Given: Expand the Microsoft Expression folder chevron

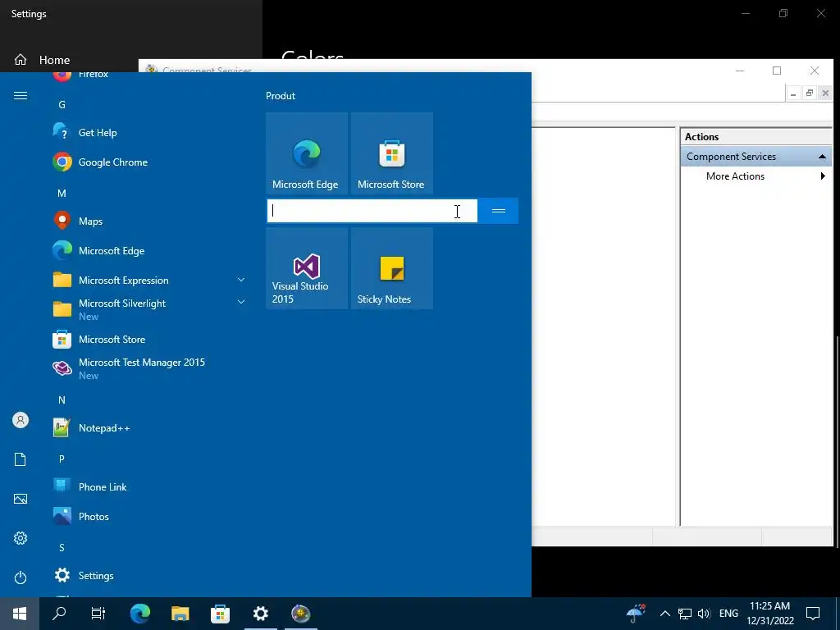Looking at the screenshot, I should pyautogui.click(x=241, y=280).
